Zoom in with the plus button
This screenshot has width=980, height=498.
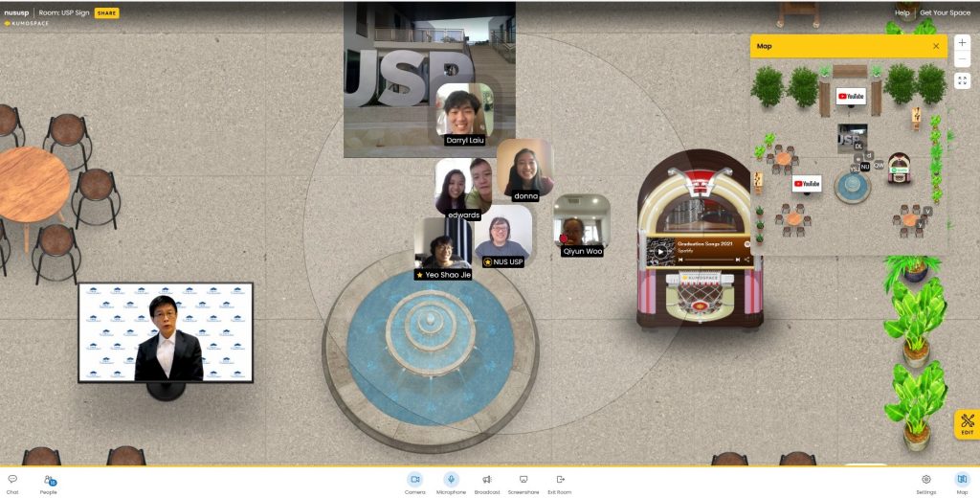tap(962, 43)
